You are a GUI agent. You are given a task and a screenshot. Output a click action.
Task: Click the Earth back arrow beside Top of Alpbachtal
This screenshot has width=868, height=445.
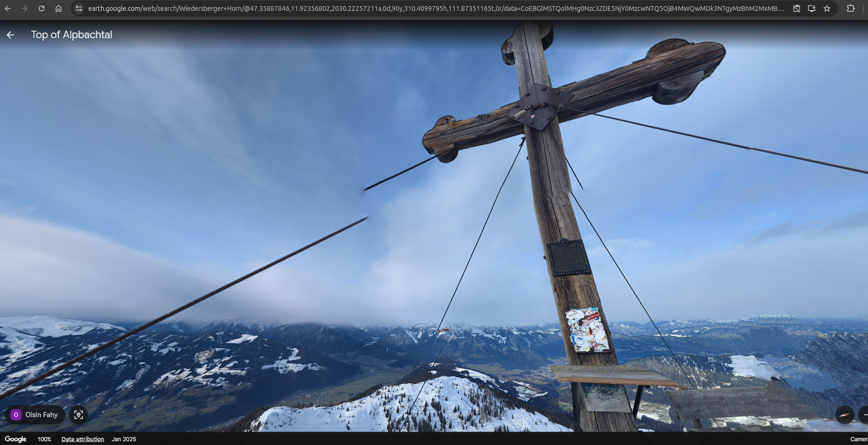click(10, 35)
